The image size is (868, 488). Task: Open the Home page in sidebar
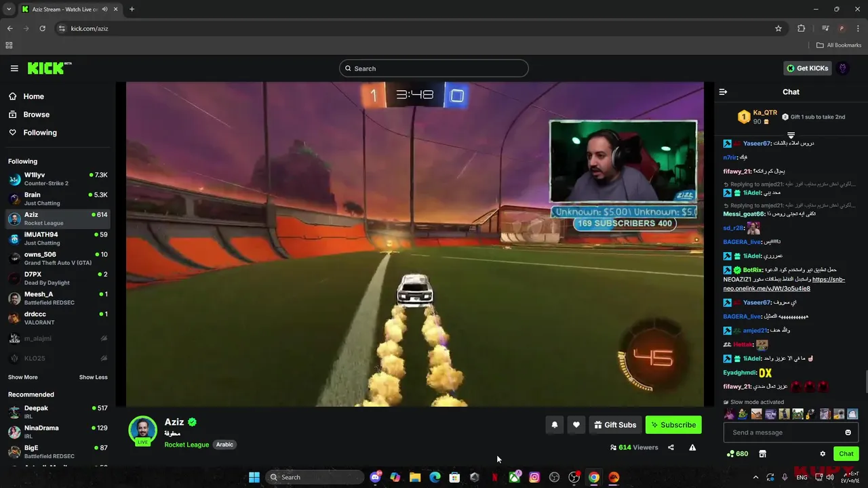33,96
